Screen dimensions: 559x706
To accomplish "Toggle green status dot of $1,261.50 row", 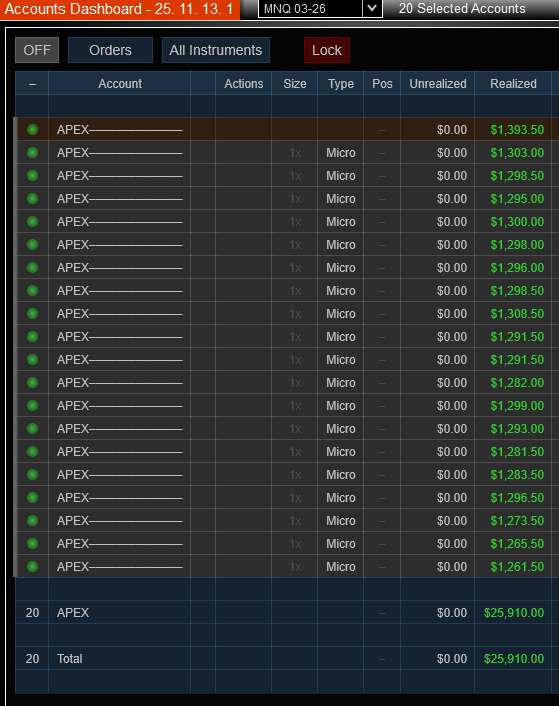I will (32, 566).
